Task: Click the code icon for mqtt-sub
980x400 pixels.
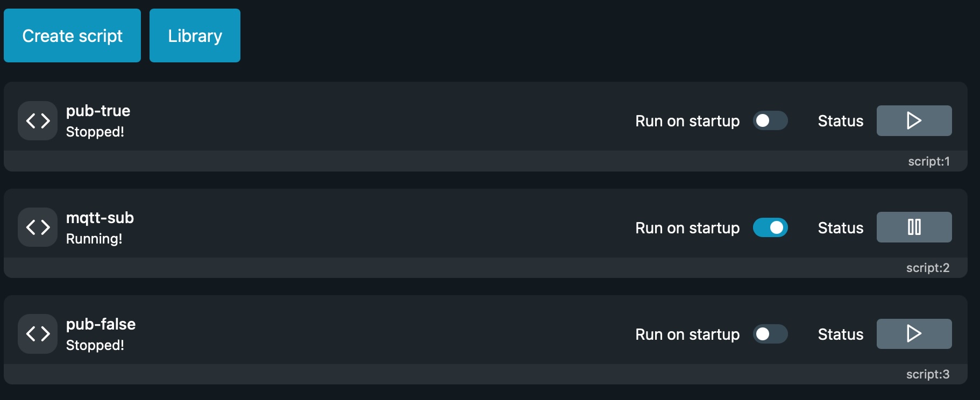Action: (x=38, y=227)
